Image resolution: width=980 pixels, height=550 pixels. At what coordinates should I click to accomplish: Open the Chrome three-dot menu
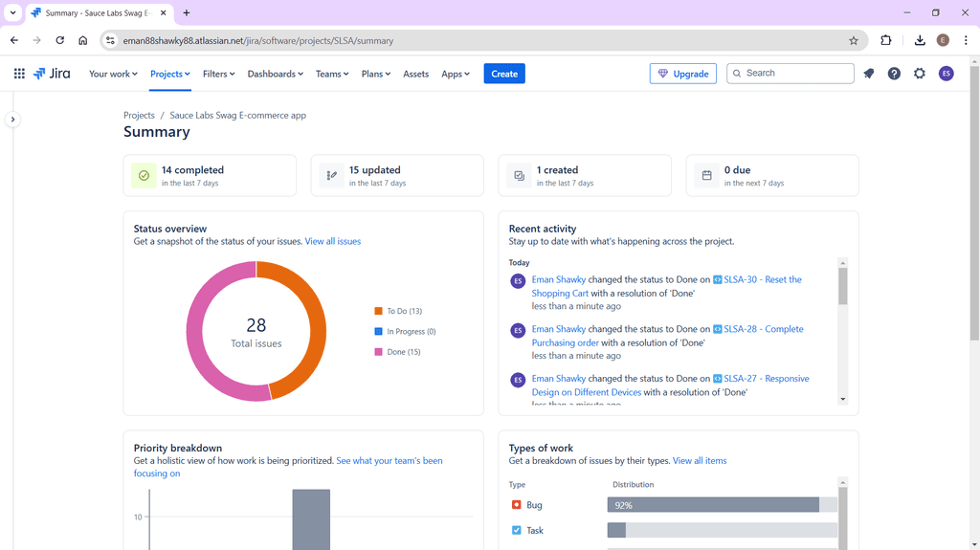pyautogui.click(x=966, y=40)
